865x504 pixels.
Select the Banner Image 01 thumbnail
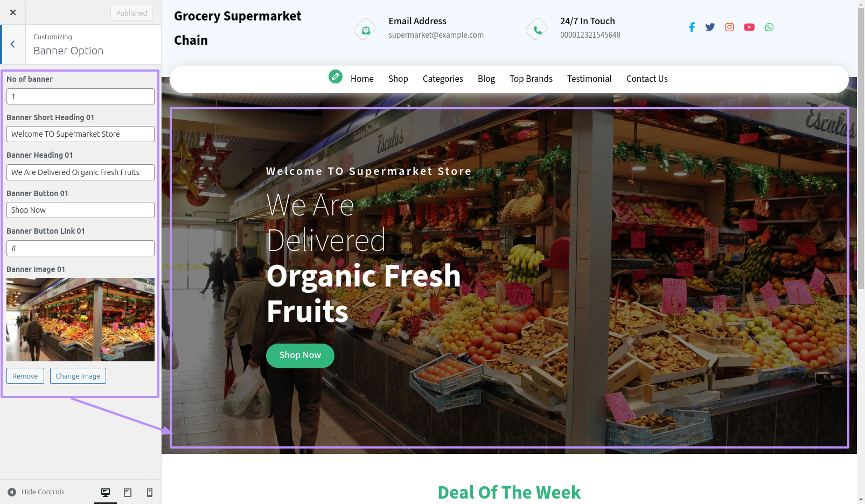80,319
